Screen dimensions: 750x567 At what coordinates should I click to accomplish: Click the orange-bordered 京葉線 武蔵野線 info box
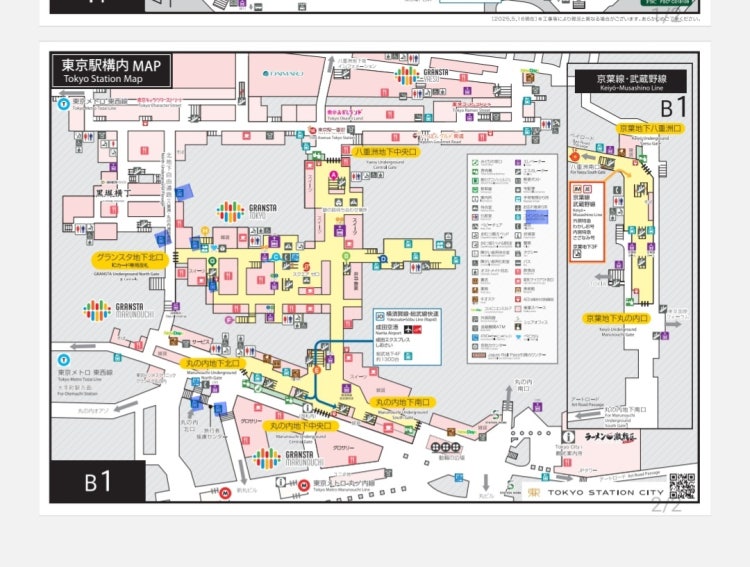pos(587,222)
